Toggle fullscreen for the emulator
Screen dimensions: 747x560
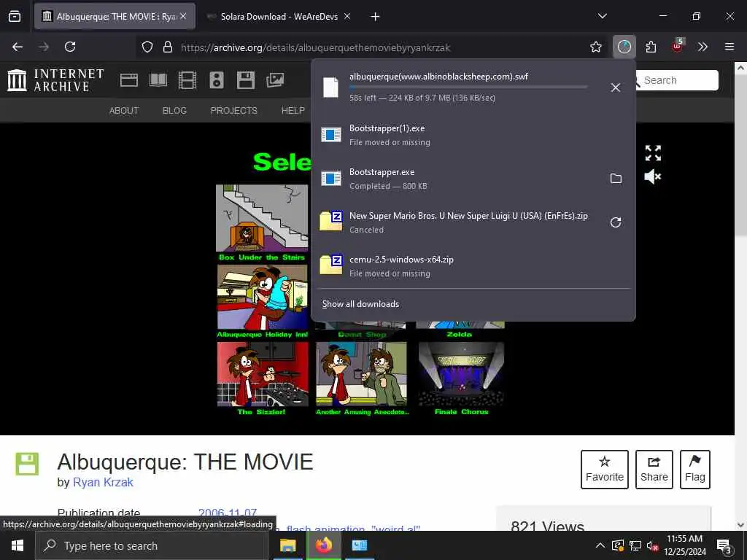pyautogui.click(x=653, y=153)
